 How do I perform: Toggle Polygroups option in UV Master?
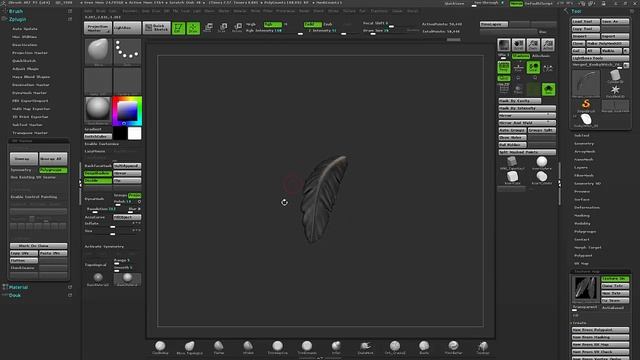pyautogui.click(x=53, y=170)
